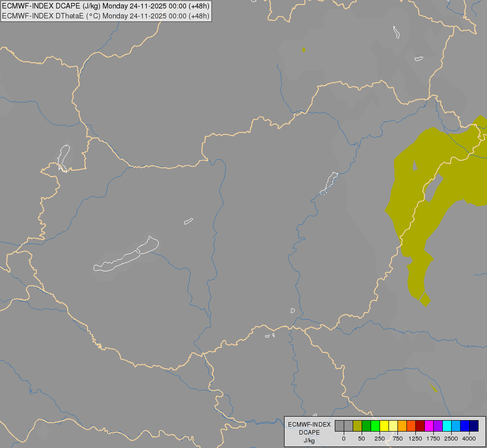Click the 'J/kg' unit label in legend
Viewport: 487px width, 448px height.
coord(309,441)
